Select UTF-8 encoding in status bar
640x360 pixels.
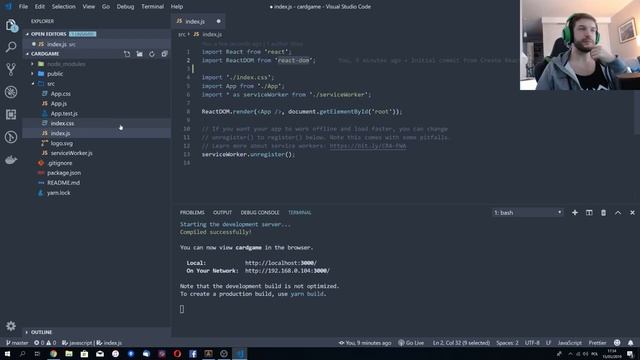click(532, 343)
